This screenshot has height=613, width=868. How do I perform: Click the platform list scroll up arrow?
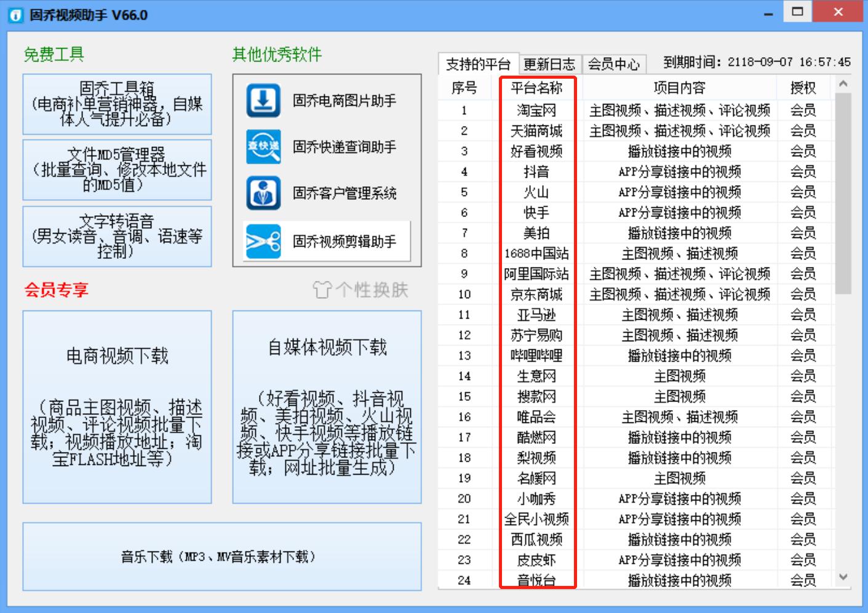click(x=843, y=84)
